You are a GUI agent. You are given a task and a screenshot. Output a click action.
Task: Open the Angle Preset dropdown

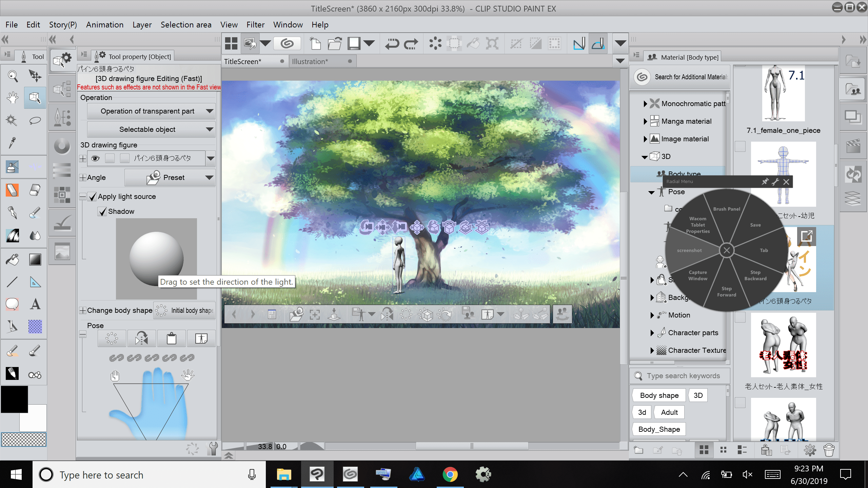click(170, 178)
